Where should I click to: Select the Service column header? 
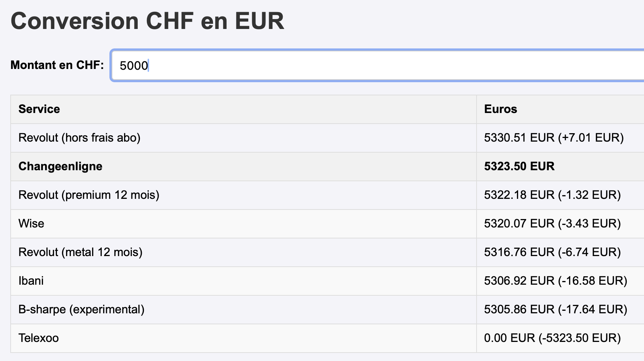39,109
